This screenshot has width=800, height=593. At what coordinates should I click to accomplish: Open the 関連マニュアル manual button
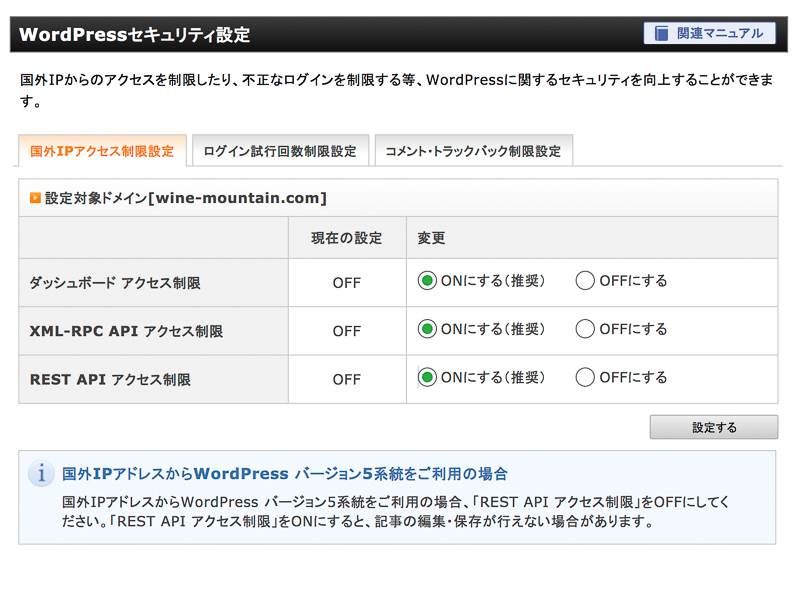pos(709,33)
